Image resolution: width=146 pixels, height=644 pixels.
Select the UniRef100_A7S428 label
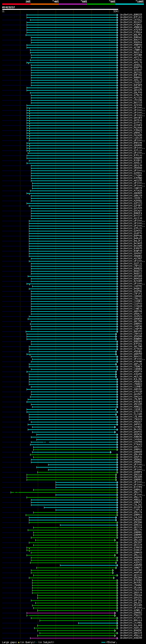pos(131,191)
